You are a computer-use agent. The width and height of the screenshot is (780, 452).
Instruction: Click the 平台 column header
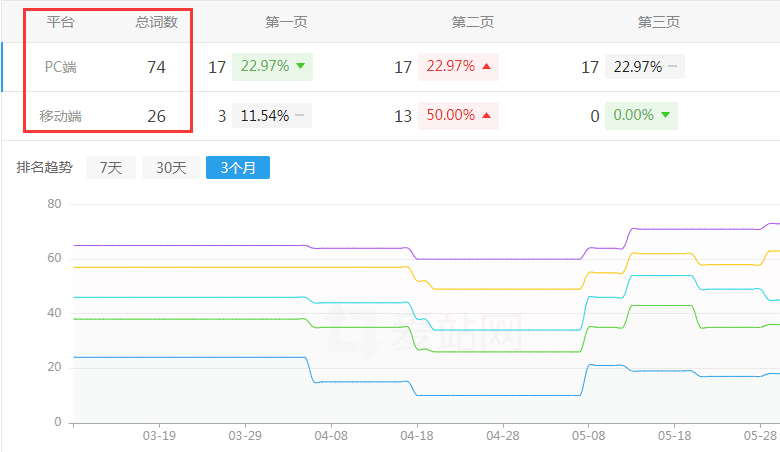(61, 21)
